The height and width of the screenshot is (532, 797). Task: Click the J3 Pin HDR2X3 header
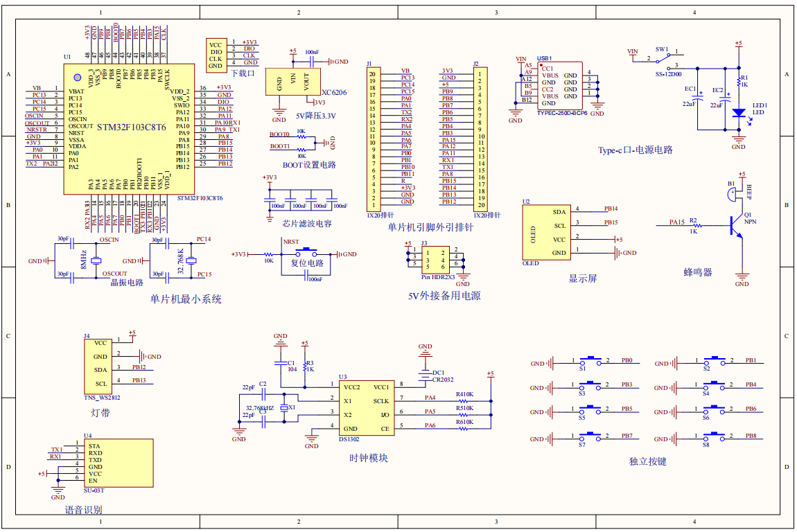tap(435, 260)
